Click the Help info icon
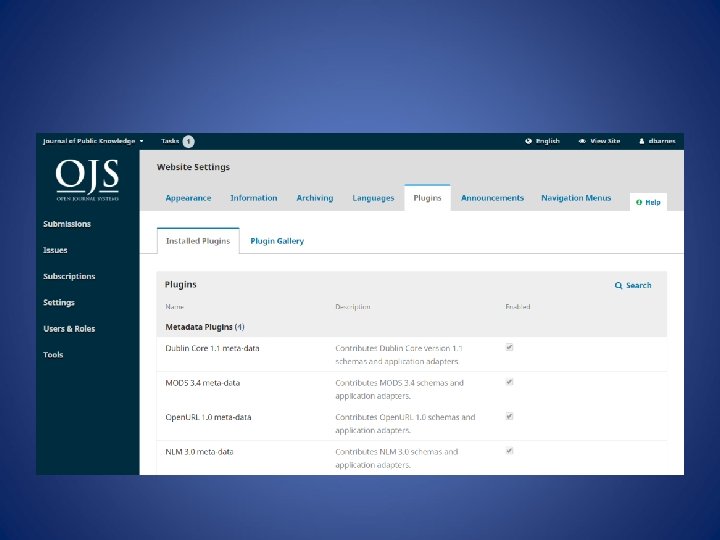The width and height of the screenshot is (720, 540). pyautogui.click(x=639, y=202)
